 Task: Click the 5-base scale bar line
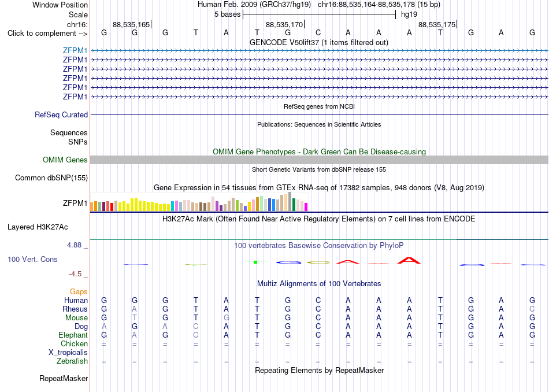[320, 14]
